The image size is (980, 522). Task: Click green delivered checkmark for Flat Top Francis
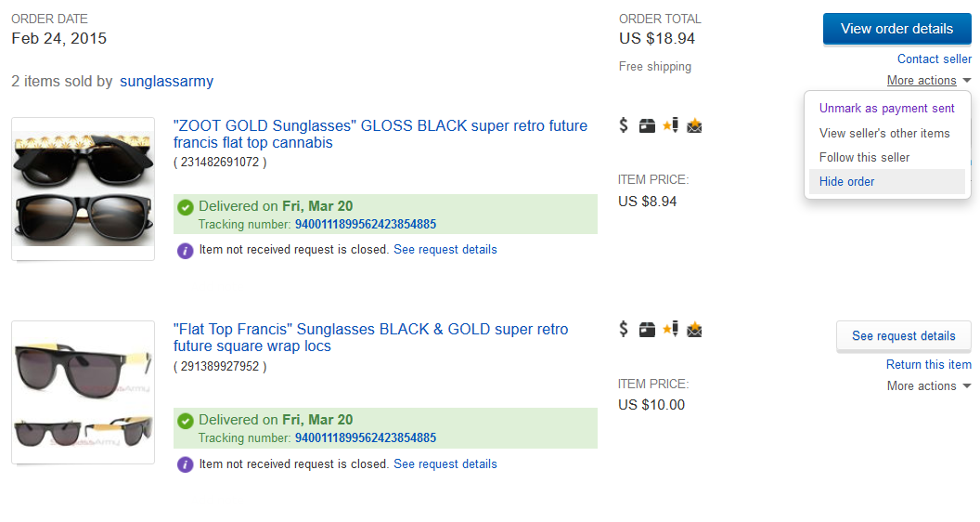point(186,420)
